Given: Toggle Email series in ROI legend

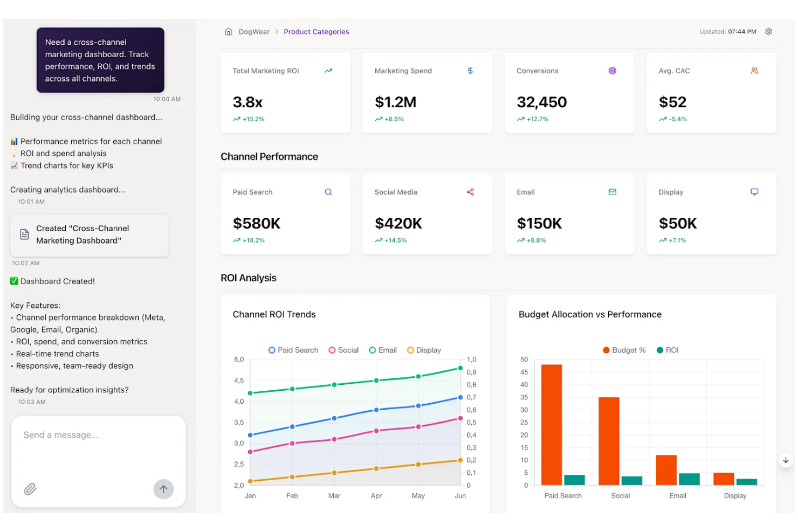Looking at the screenshot, I should [x=383, y=350].
